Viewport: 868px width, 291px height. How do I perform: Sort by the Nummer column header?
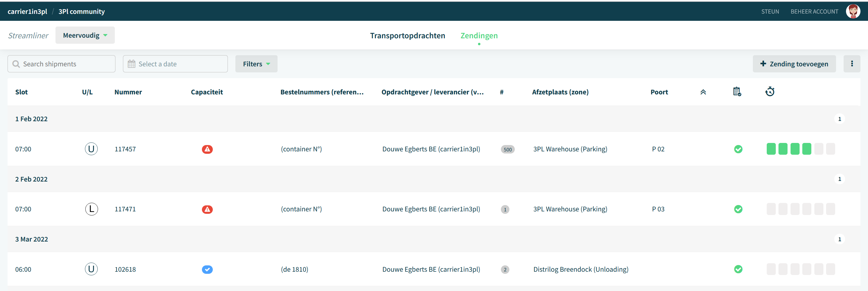pyautogui.click(x=128, y=92)
